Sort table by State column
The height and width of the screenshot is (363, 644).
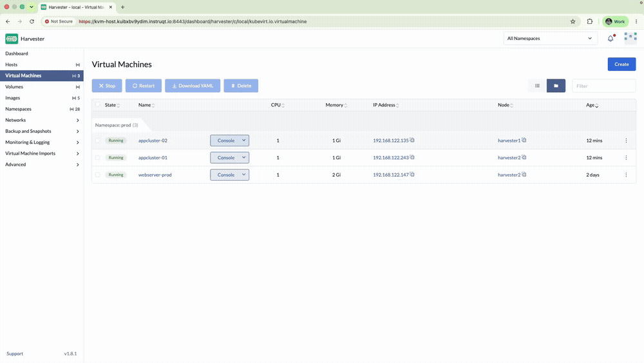[x=112, y=105]
